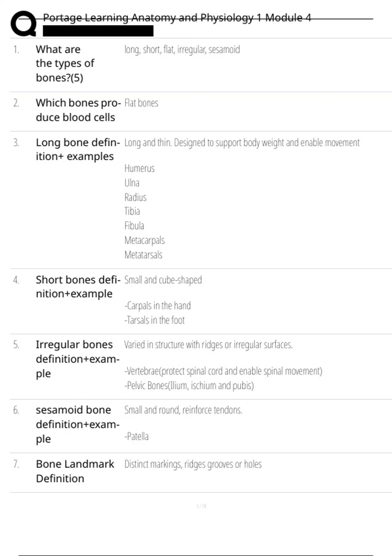The width and height of the screenshot is (392, 556).
Task: Click the "Fibula" entry in long bone examples
Action: pyautogui.click(x=134, y=226)
